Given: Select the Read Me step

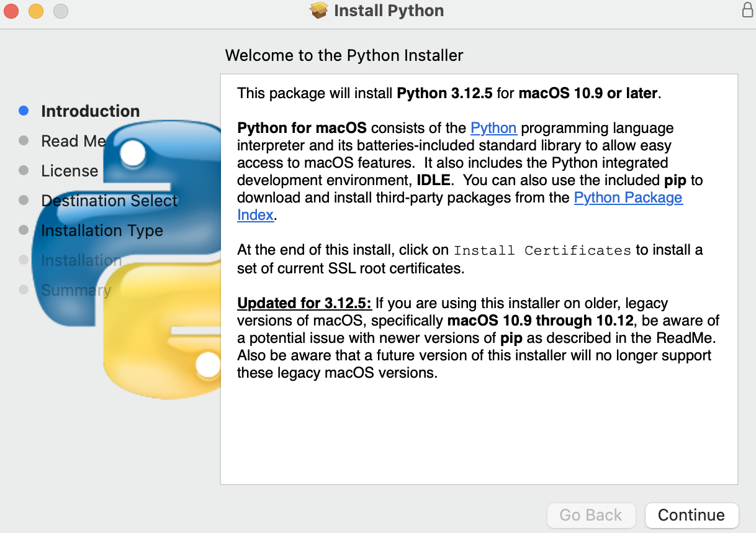Looking at the screenshot, I should coord(73,140).
